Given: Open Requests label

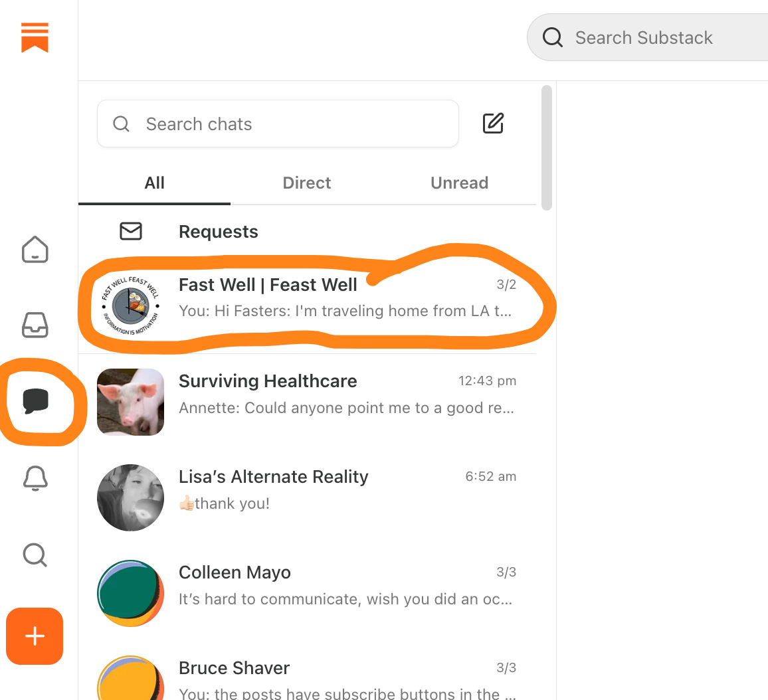Looking at the screenshot, I should [219, 232].
